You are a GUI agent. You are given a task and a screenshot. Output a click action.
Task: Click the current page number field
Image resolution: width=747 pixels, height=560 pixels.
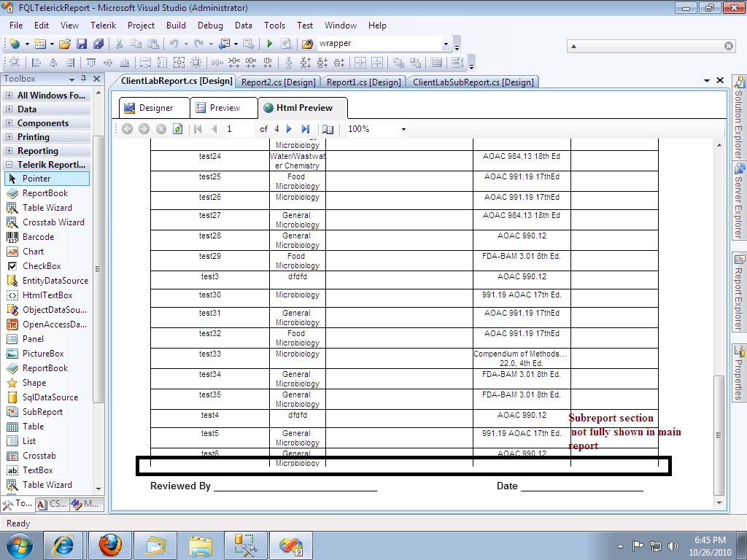click(239, 129)
